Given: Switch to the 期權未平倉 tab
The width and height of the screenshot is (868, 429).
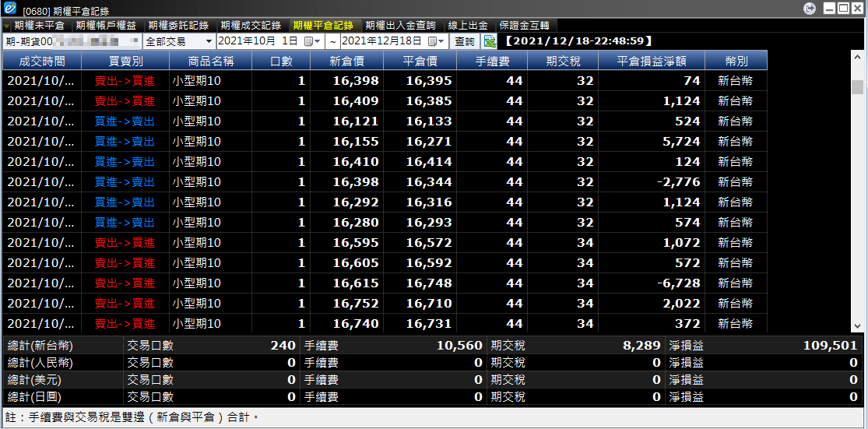Looking at the screenshot, I should pos(39,26).
